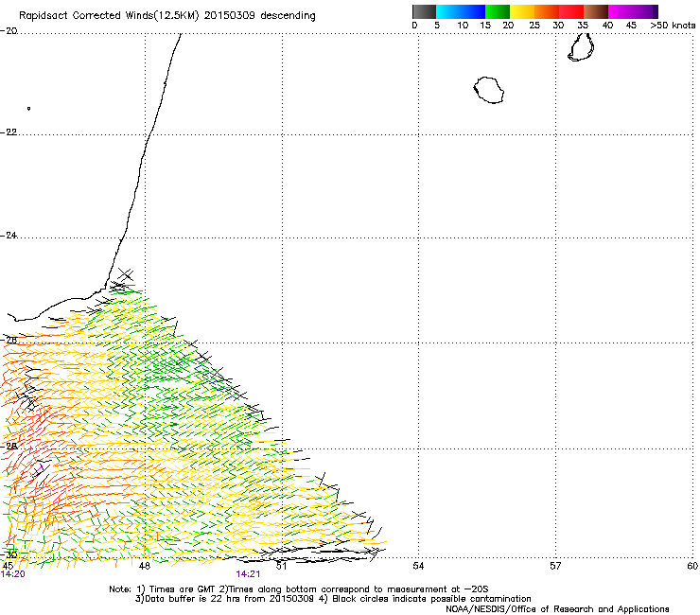Click the cyan-blue 5-15 knots legend band
The image size is (700, 615).
461,11
